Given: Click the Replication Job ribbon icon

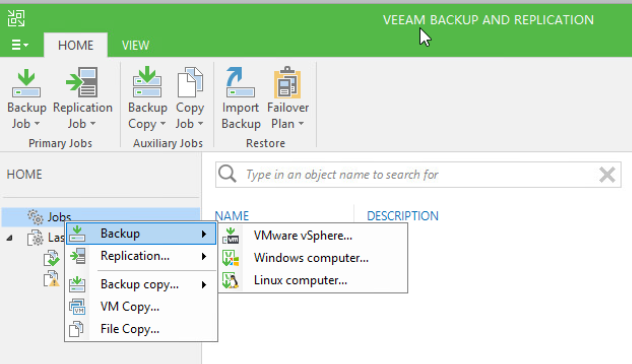Looking at the screenshot, I should 82,83.
